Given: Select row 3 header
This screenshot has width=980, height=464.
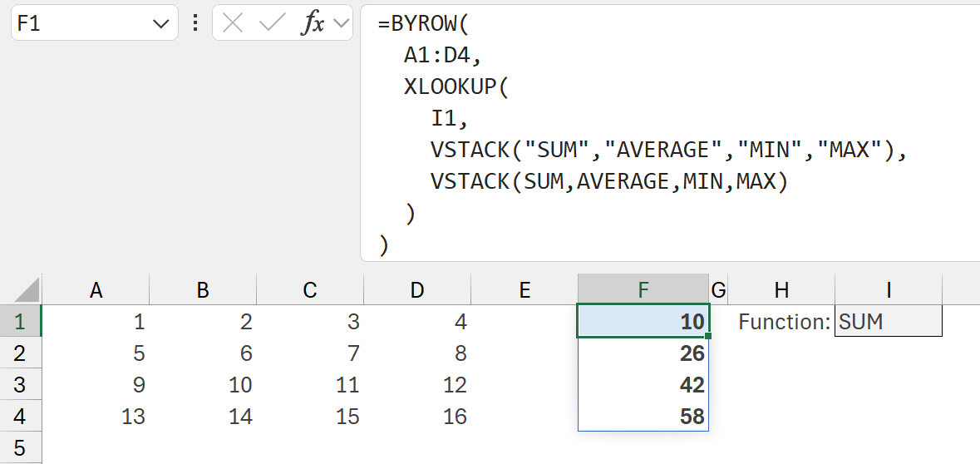Looking at the screenshot, I should pos(20,385).
